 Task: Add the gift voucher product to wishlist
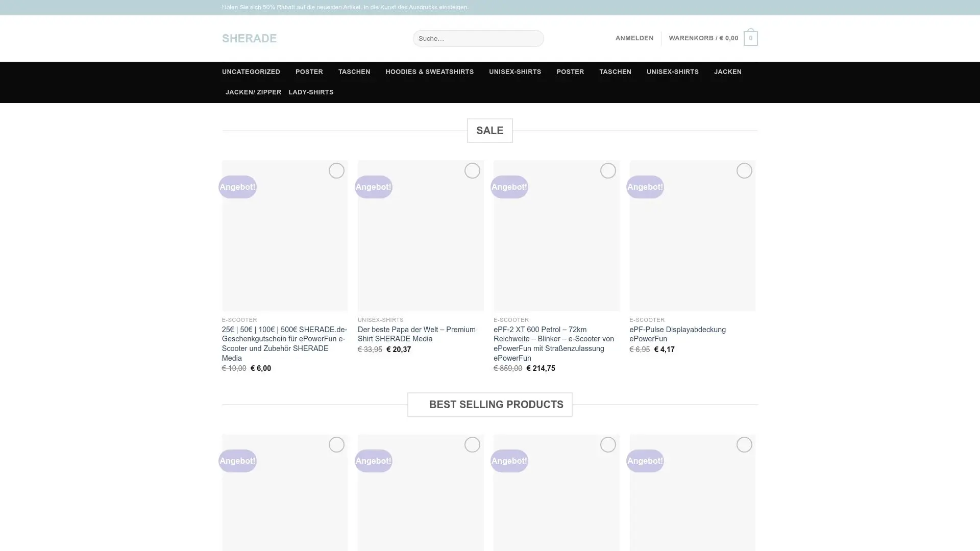click(x=336, y=170)
